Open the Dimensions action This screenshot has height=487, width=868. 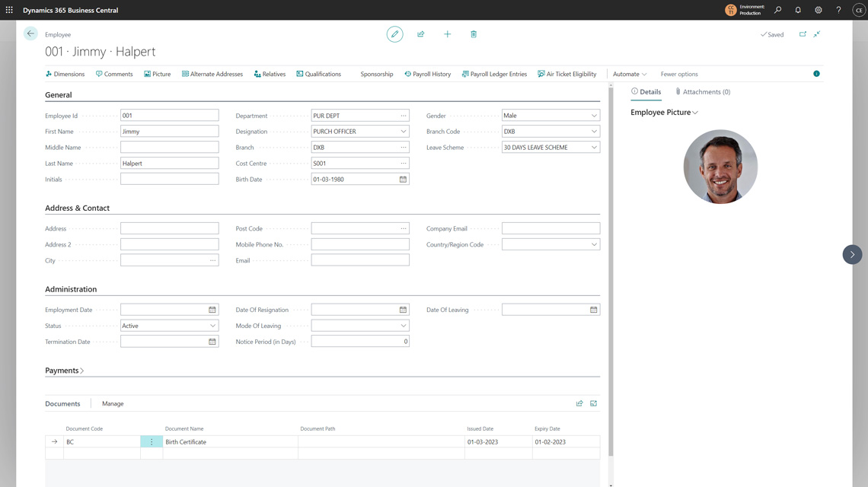tap(65, 74)
